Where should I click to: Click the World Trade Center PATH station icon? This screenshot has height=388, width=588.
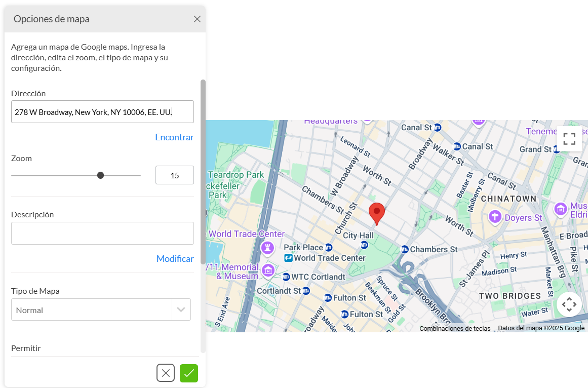288,258
